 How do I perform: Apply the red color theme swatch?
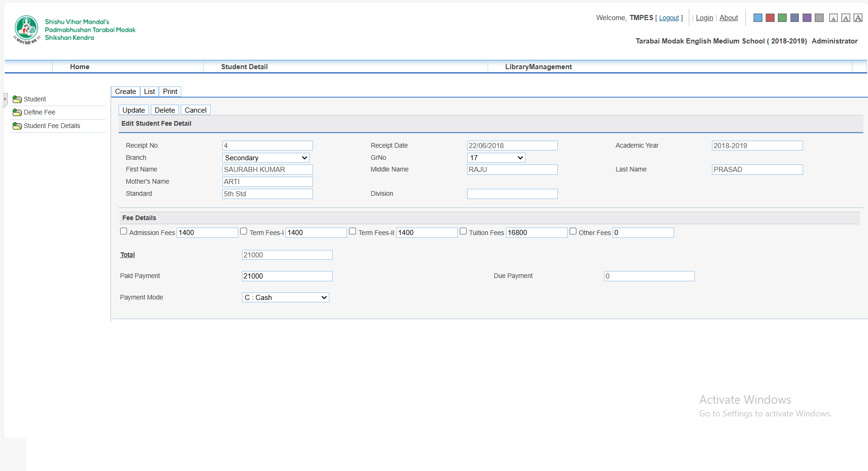pos(770,18)
